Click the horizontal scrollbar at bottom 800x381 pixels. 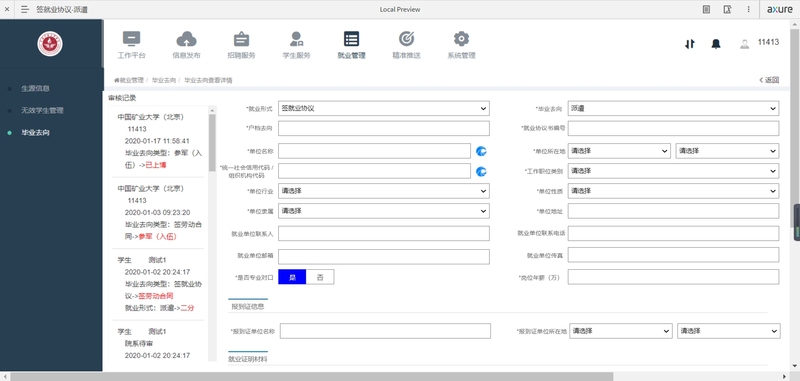pyautogui.click(x=311, y=376)
